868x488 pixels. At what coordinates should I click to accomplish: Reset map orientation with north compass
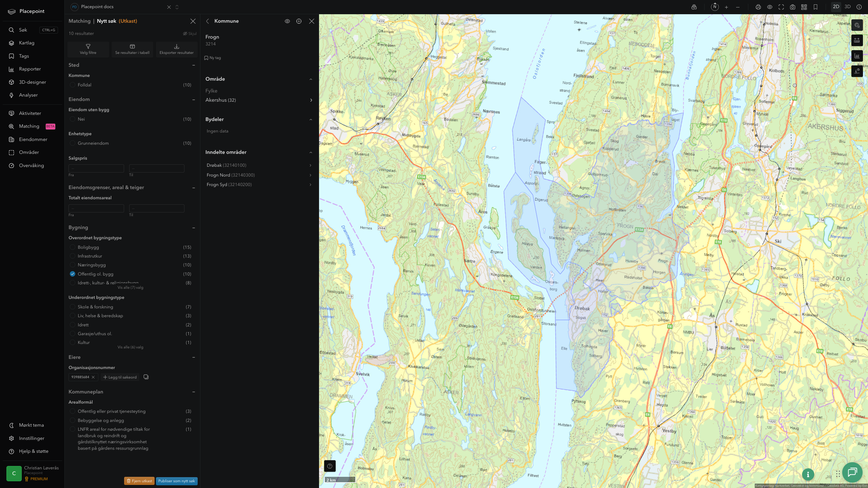[x=715, y=7]
